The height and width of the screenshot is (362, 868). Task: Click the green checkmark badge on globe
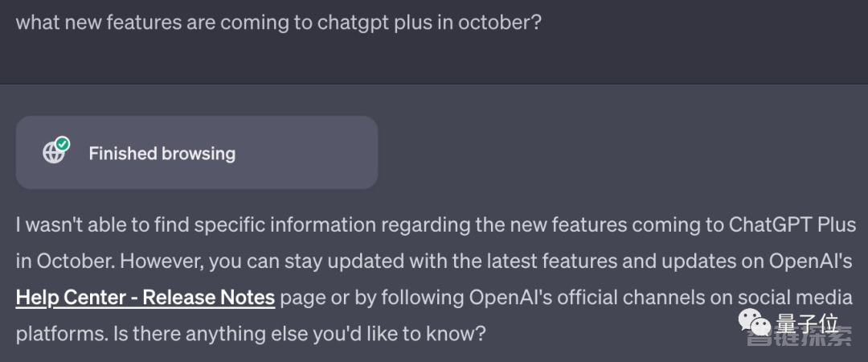click(x=63, y=144)
